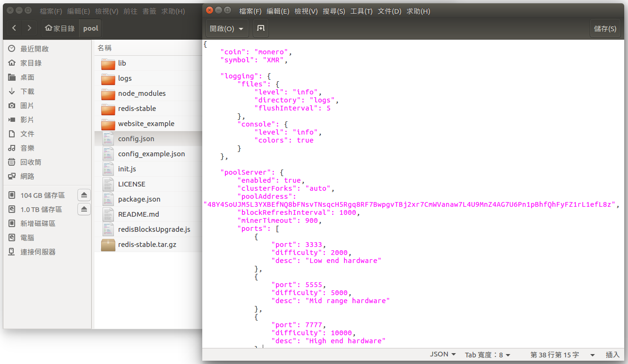Open Downloads (下載) in sidebar

pos(47,91)
